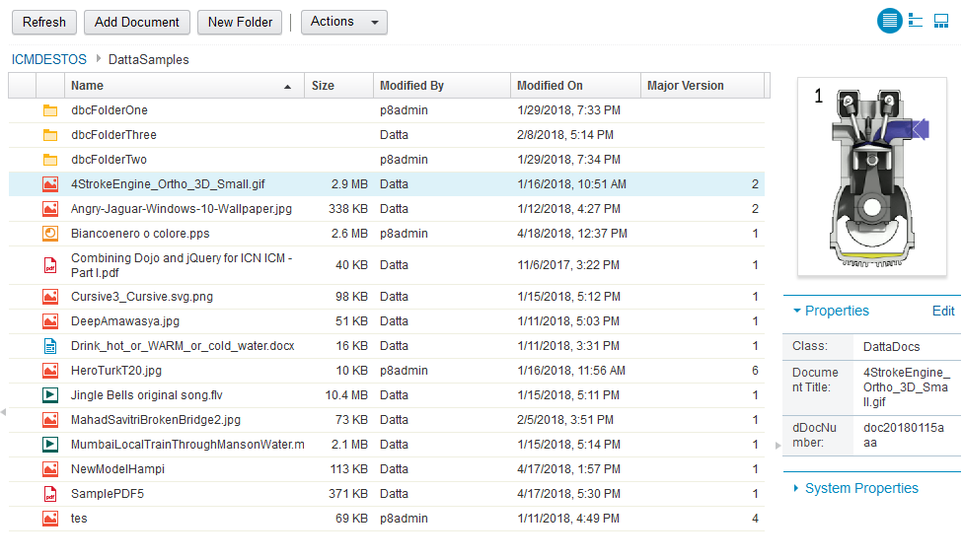Click presentation icon for Biancoenero o colore.pps
The height and width of the screenshot is (560, 963).
pyautogui.click(x=50, y=234)
